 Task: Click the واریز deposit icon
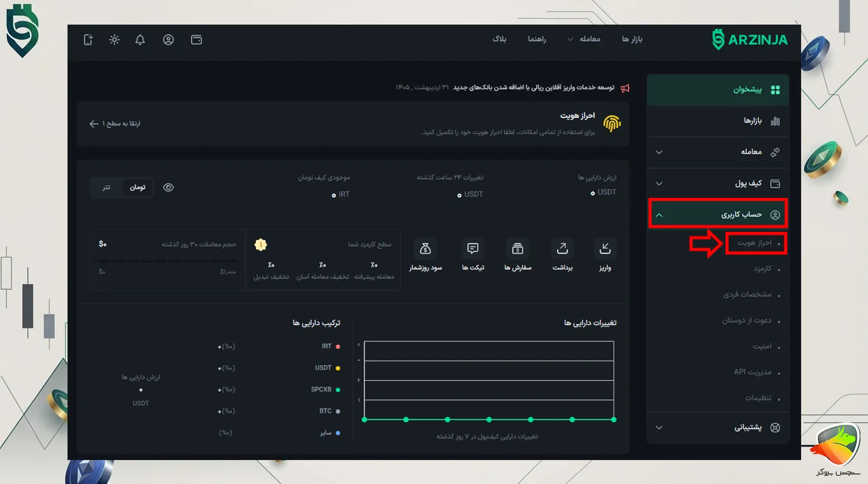pos(605,248)
